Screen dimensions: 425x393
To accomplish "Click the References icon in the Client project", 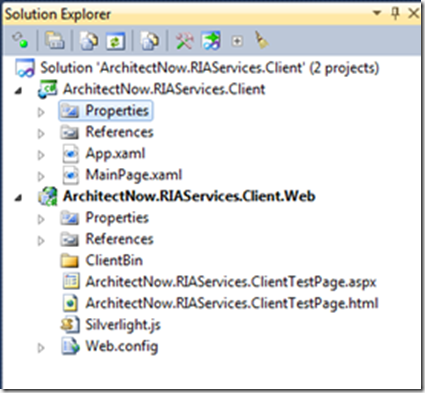I will point(70,132).
